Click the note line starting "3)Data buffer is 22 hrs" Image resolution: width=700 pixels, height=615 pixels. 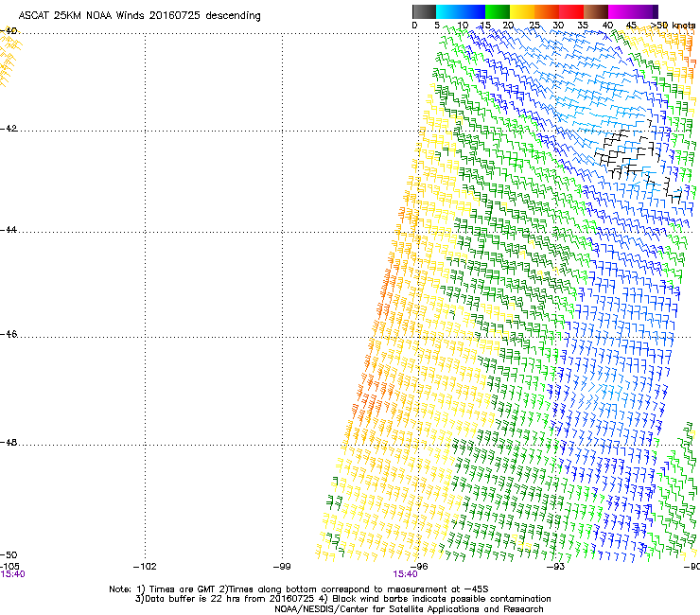(342, 599)
